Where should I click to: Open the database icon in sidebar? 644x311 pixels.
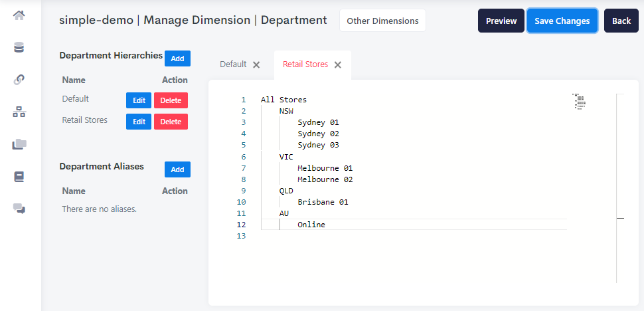19,48
